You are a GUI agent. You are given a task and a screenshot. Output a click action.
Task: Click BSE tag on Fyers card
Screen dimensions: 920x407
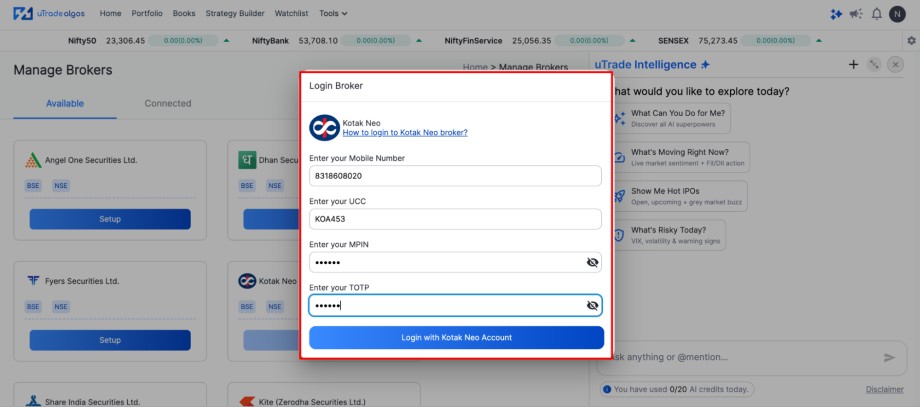coord(33,306)
